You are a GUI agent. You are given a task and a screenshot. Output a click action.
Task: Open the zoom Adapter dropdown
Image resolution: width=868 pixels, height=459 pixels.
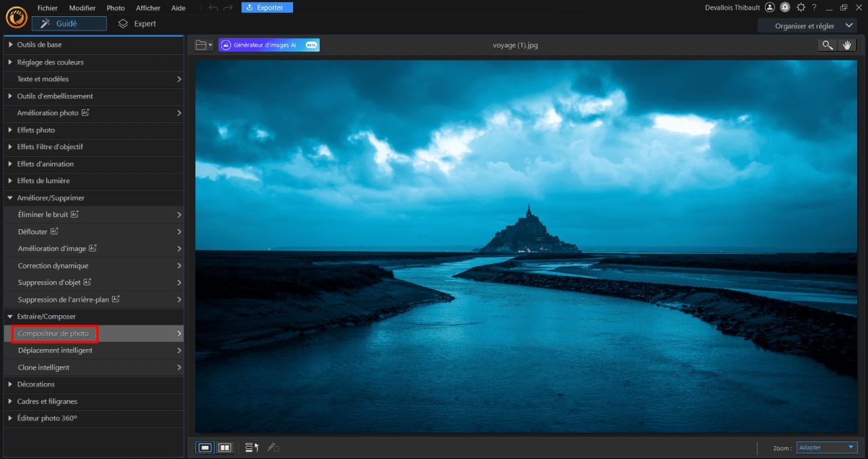pos(827,447)
